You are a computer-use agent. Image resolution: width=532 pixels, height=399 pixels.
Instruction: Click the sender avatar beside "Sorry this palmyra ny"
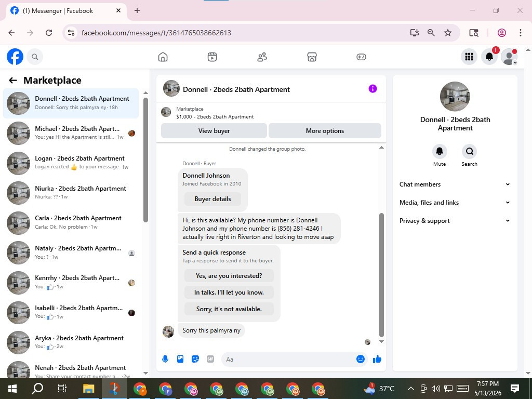[168, 331]
